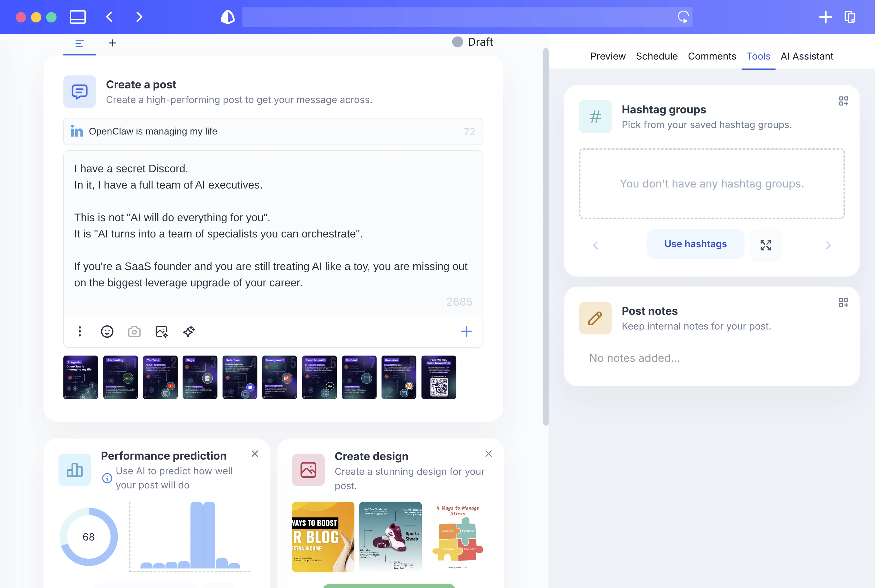The image size is (875, 588).
Task: Reload the page with the refresh icon
Action: coord(683,17)
